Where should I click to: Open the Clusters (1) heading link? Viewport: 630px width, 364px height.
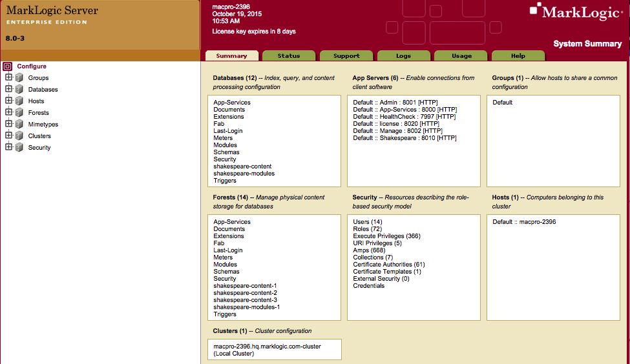pyautogui.click(x=230, y=331)
